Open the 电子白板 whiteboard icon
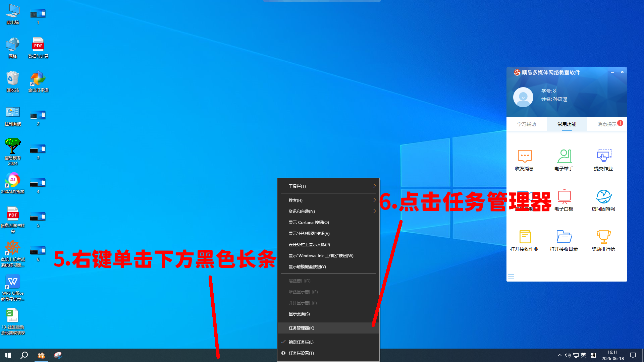Viewport: 644px width, 362px height. click(564, 196)
